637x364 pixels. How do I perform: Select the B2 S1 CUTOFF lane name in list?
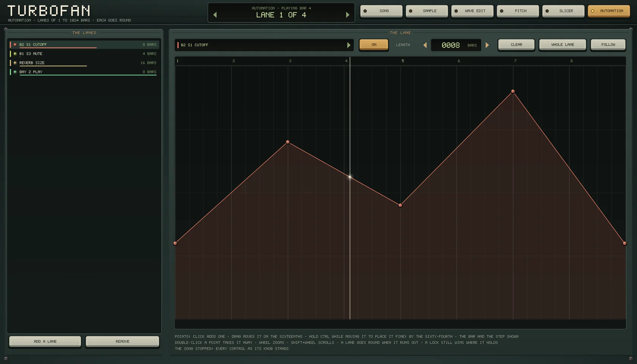click(x=33, y=45)
